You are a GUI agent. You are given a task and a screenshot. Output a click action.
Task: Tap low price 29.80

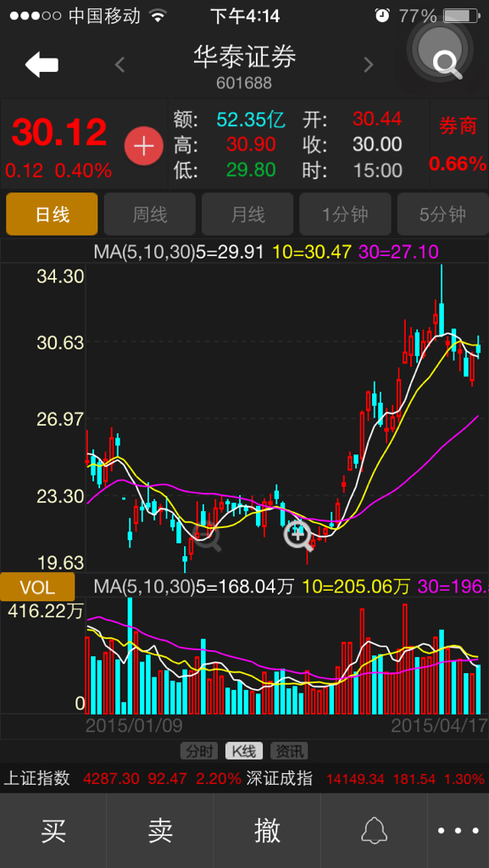coord(251,170)
